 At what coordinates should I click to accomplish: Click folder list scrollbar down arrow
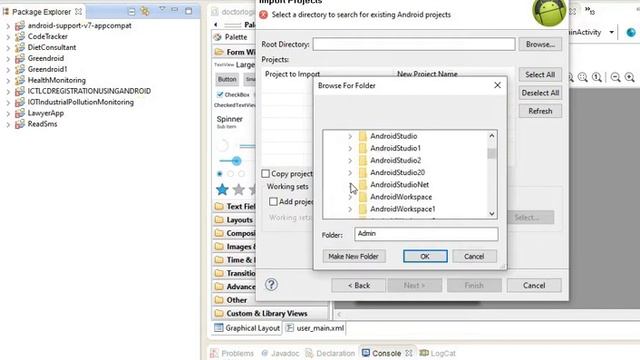pyautogui.click(x=491, y=213)
